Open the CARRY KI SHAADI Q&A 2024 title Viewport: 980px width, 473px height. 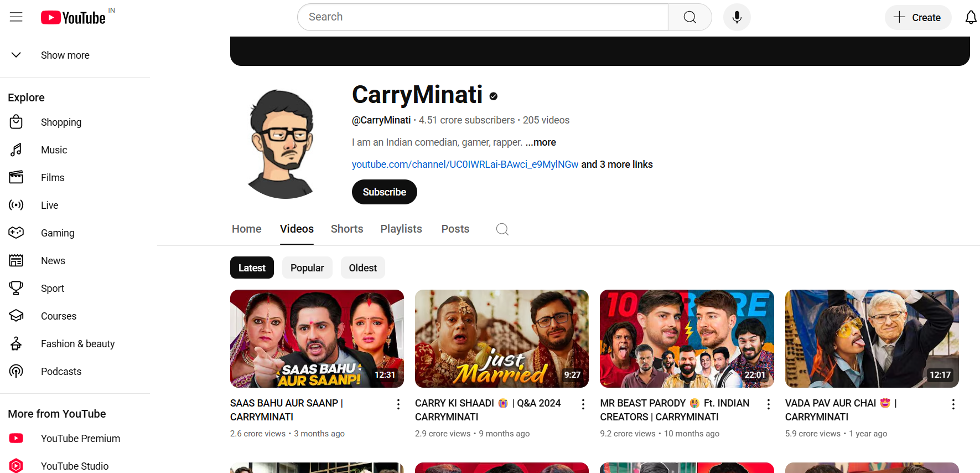pos(488,410)
